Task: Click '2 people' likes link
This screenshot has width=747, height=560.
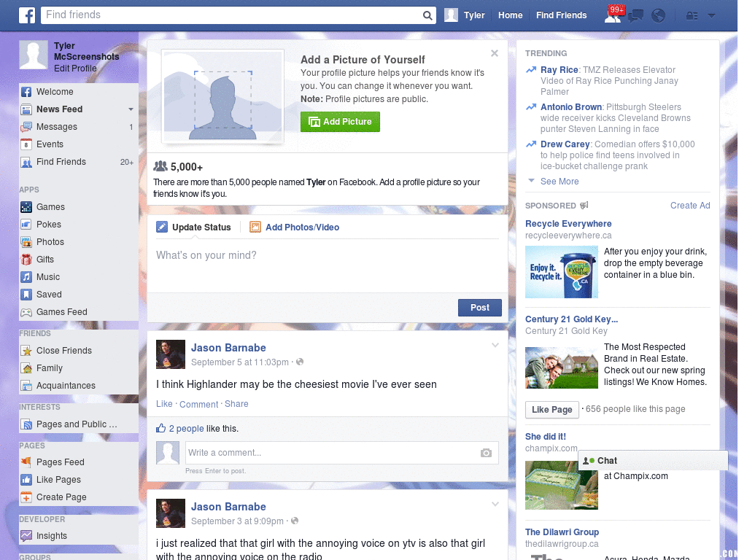Action: point(186,429)
